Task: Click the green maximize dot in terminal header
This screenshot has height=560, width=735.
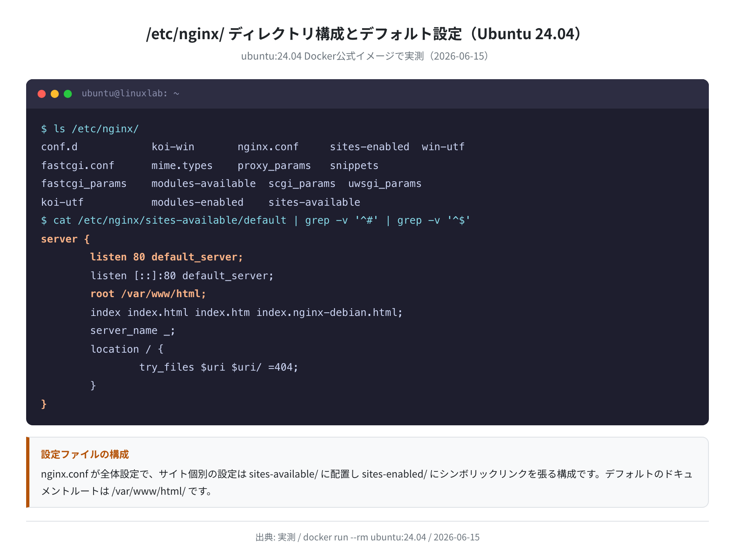Action: tap(68, 94)
